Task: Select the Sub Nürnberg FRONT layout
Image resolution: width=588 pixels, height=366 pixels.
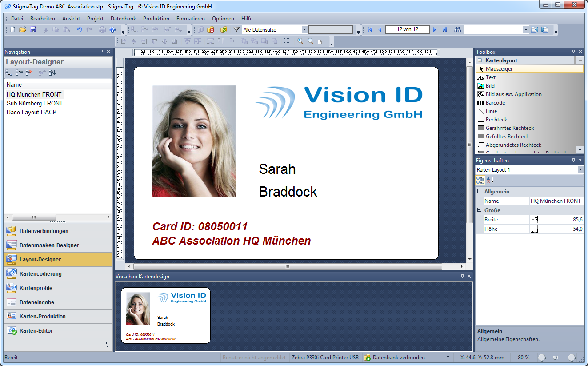Action: (x=35, y=103)
